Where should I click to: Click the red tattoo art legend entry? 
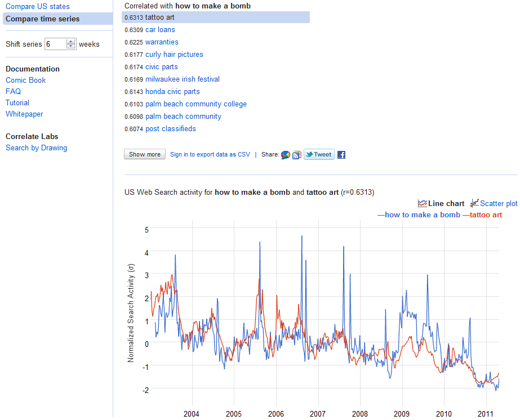click(482, 215)
